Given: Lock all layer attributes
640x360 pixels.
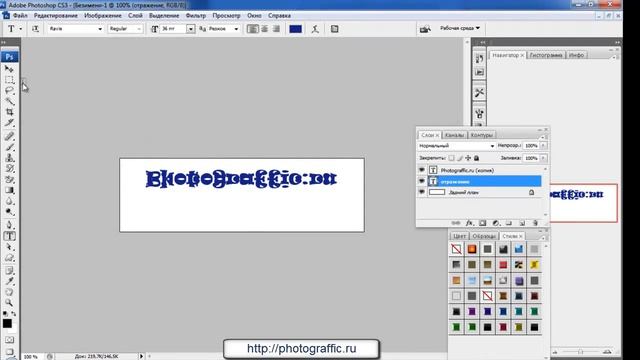Looking at the screenshot, I should pyautogui.click(x=476, y=158).
